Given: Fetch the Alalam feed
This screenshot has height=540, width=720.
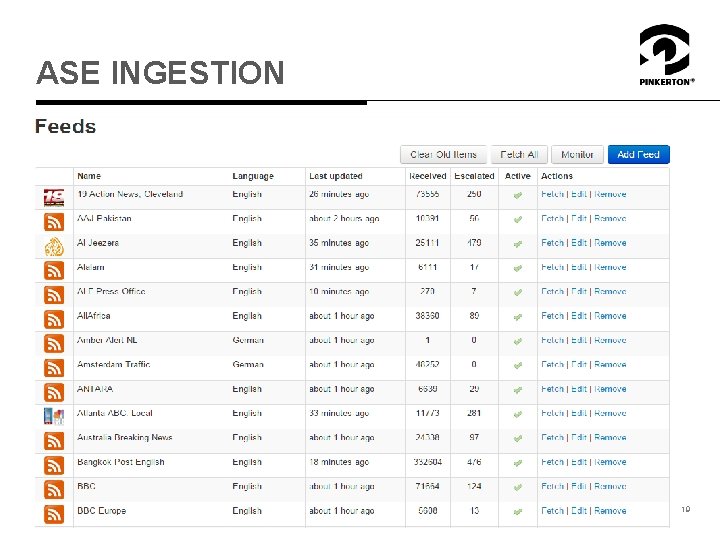Looking at the screenshot, I should [x=552, y=267].
